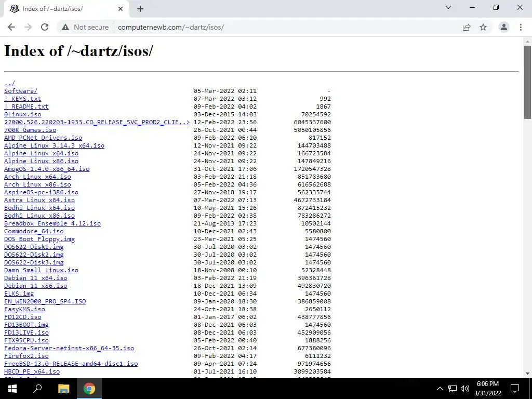Click the vertical scrollbar thumb
Image resolution: width=532 pixels, height=399 pixels.
coord(527,82)
